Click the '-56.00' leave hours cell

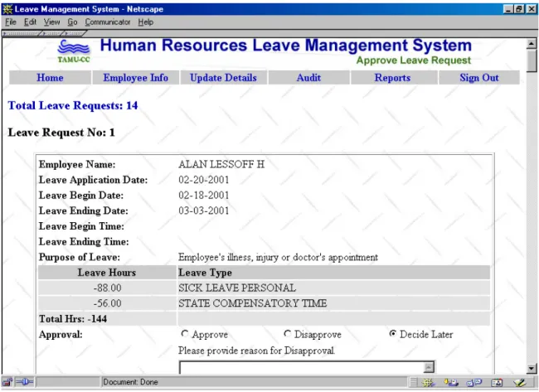coord(107,303)
